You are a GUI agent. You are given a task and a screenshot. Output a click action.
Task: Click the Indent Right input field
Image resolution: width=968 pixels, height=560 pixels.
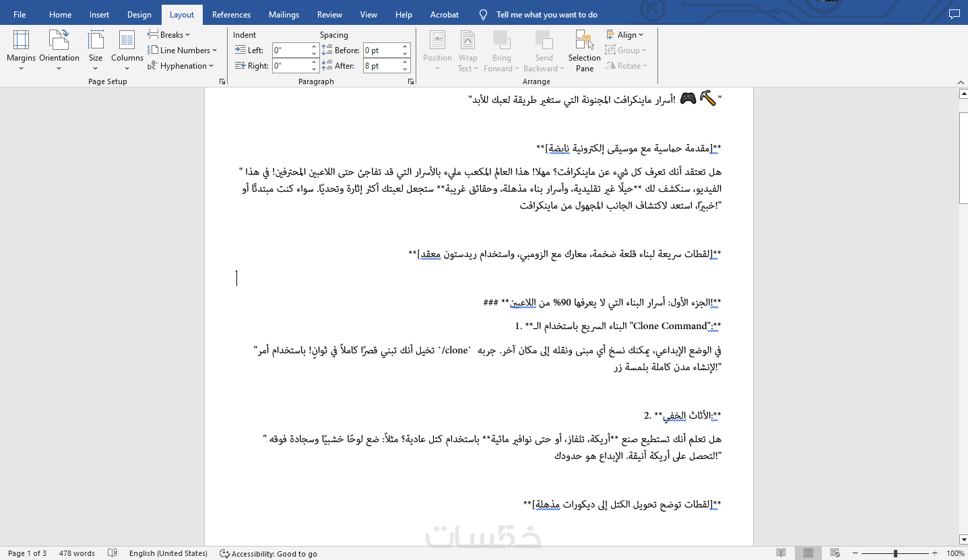[291, 66]
